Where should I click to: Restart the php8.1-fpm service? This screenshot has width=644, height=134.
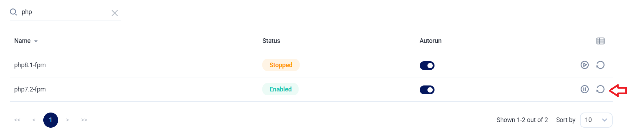(600, 65)
